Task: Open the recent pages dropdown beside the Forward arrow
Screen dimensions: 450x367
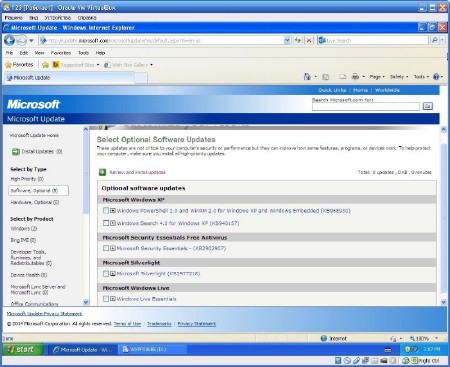Action: tap(31, 41)
